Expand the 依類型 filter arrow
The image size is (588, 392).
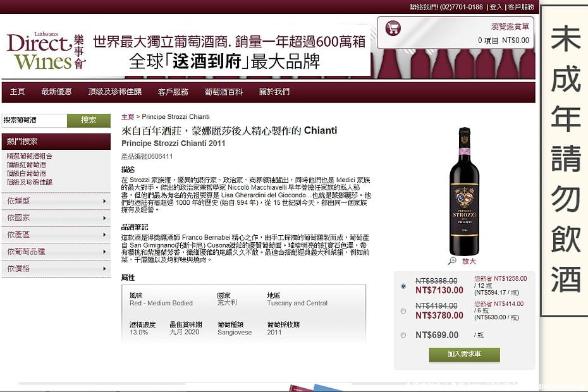point(104,202)
